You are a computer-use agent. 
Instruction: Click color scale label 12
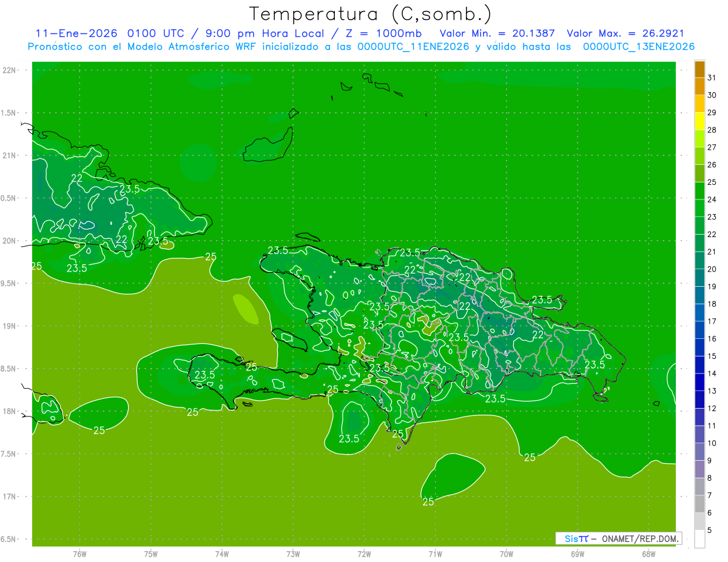pyautogui.click(x=712, y=409)
